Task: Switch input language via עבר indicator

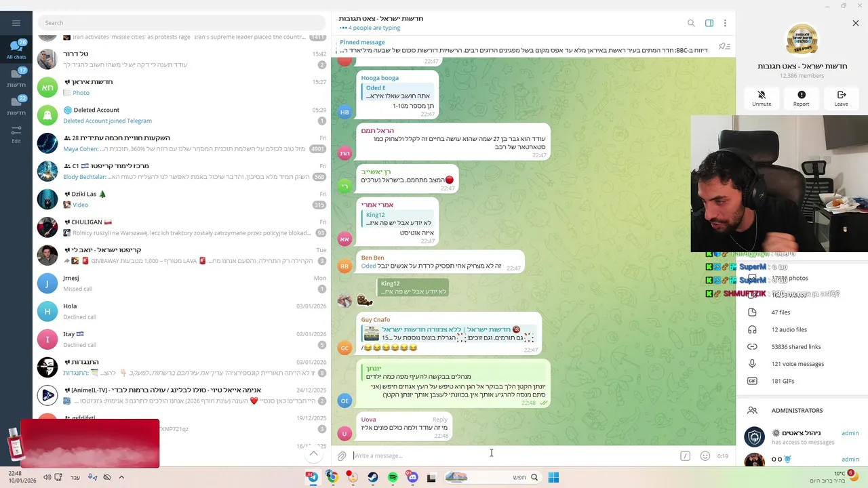Action: click(75, 477)
